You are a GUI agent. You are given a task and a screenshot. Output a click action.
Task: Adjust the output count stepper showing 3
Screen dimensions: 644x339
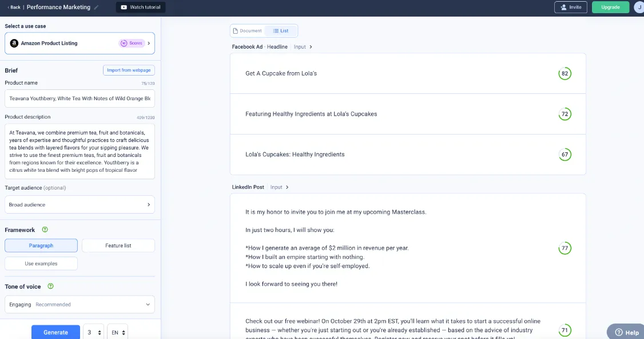[x=94, y=333]
